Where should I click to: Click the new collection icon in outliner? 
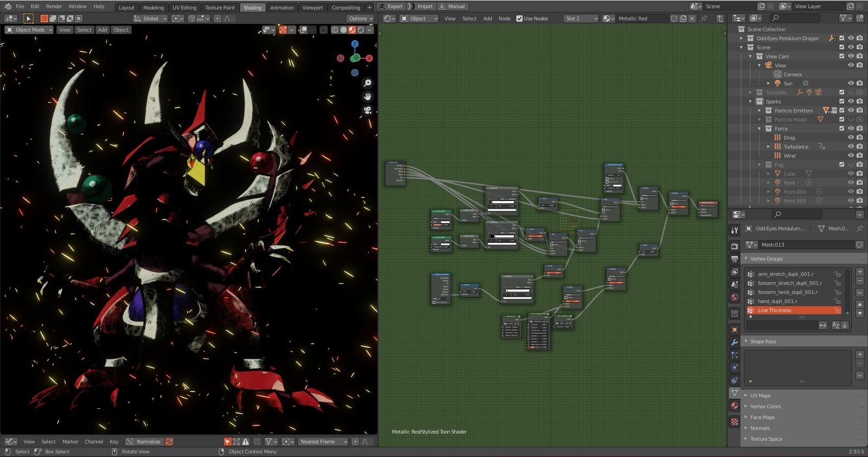pyautogui.click(x=859, y=18)
